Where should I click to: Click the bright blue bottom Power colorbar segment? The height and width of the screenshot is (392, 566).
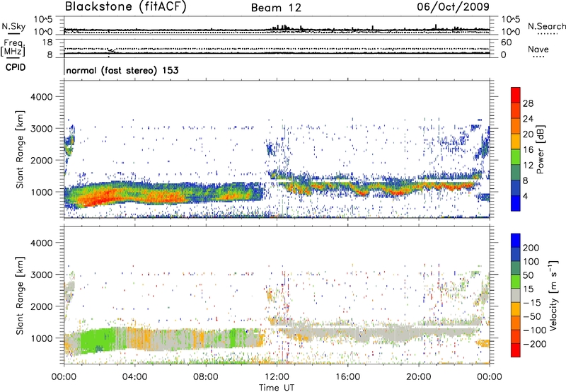click(516, 204)
